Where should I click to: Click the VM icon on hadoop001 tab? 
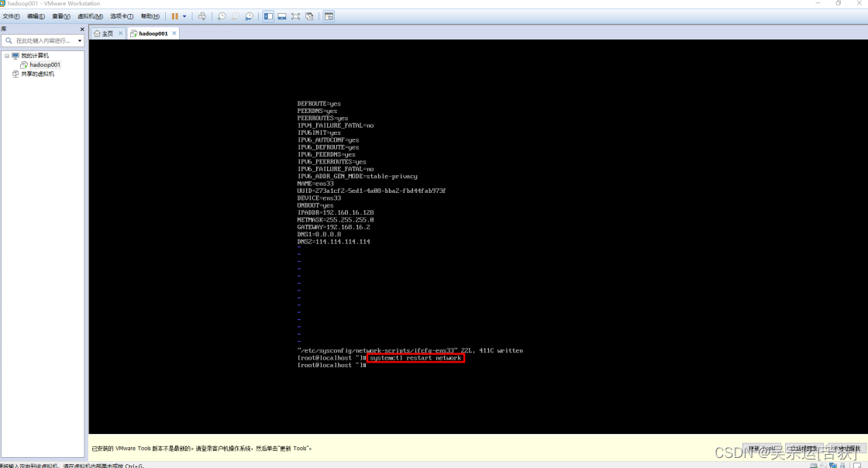pyautogui.click(x=133, y=34)
